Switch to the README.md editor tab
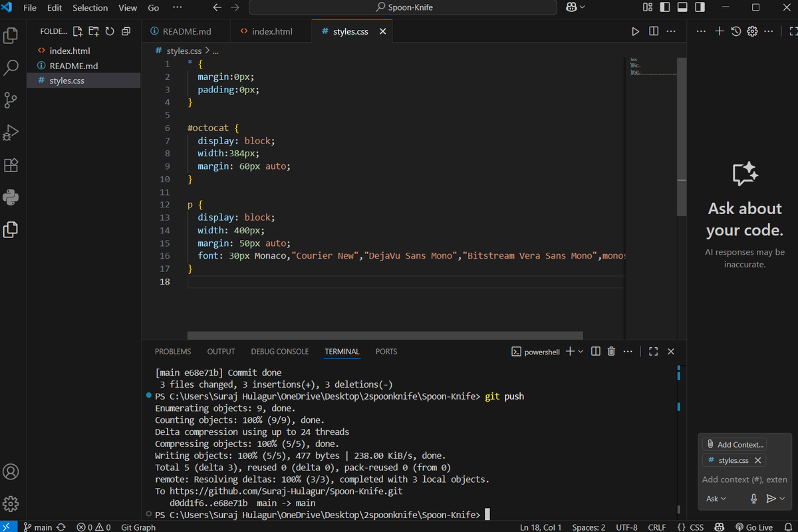The image size is (798, 532). pos(185,31)
